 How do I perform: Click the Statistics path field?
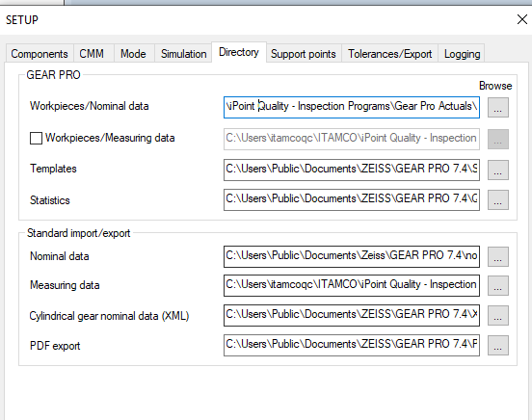[x=352, y=199]
